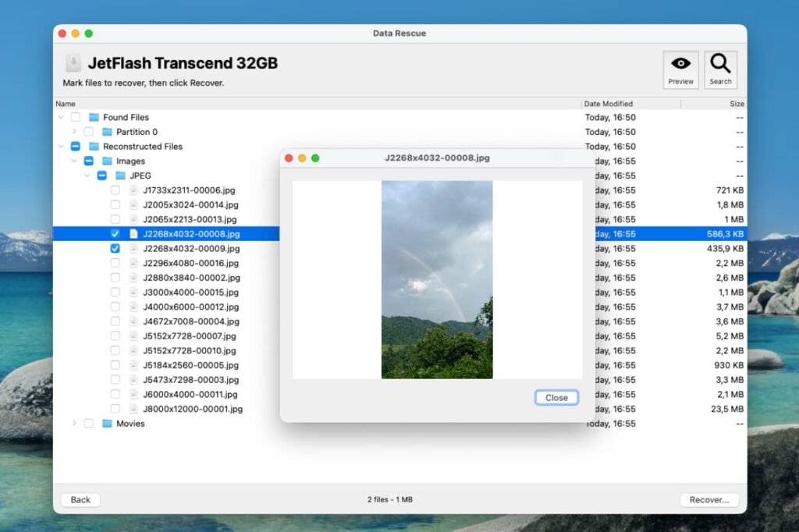Toggle the Reconstructed Files checkbox
The width and height of the screenshot is (799, 532).
76,147
